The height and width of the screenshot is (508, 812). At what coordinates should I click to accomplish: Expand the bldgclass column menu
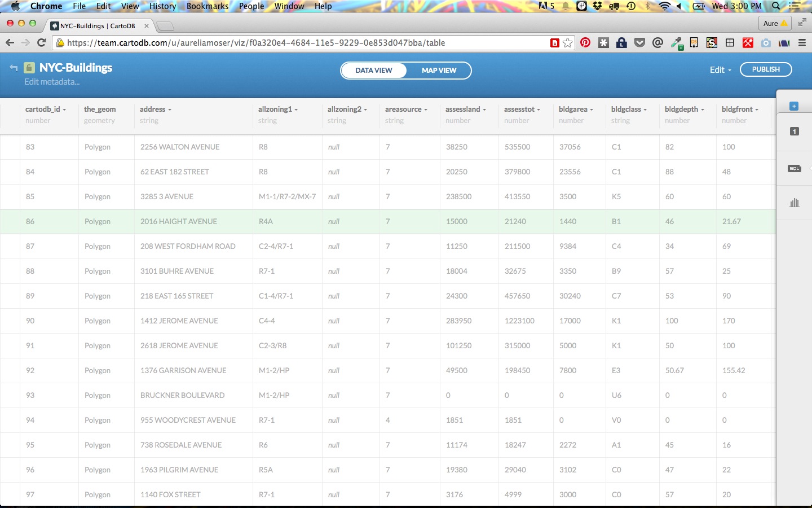629,110
